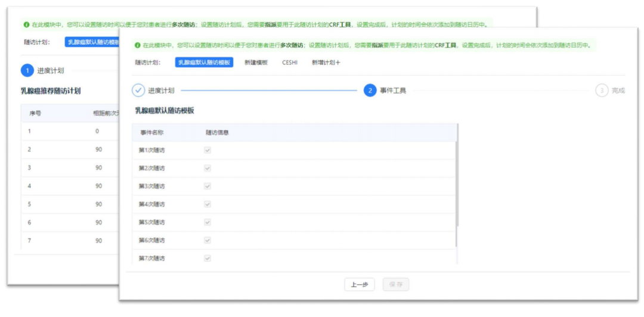Select 乳腺癌默认随访模板 tab in front dialog

click(x=204, y=63)
